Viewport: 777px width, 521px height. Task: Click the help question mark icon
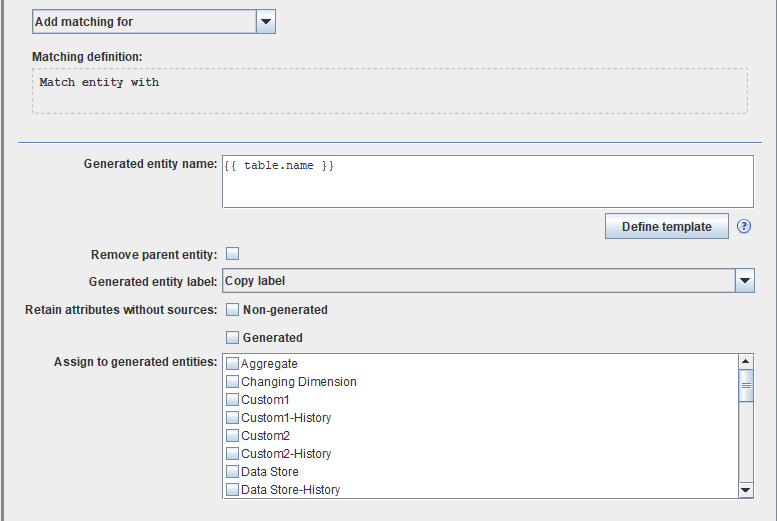[x=744, y=226]
